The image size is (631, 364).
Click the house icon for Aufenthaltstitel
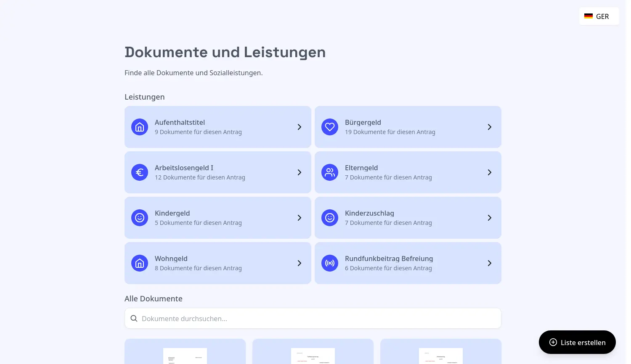pos(140,127)
